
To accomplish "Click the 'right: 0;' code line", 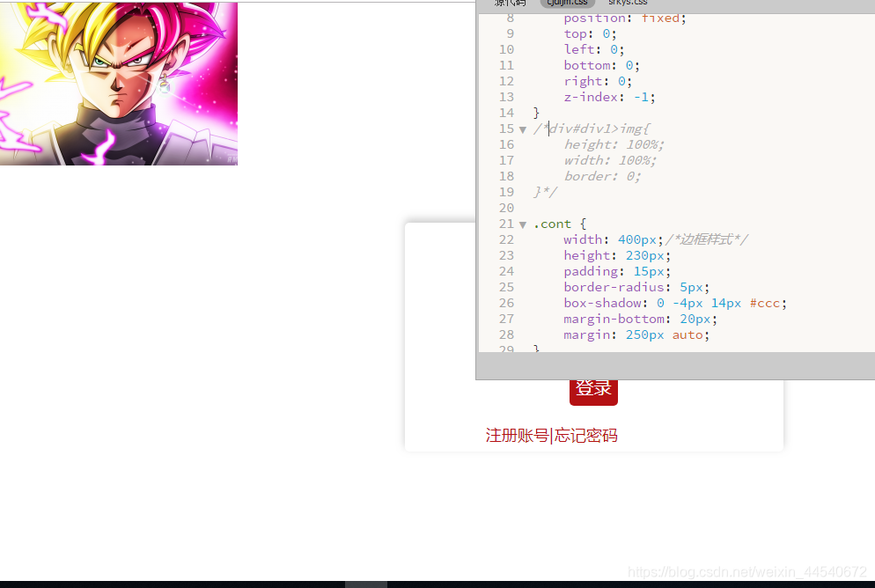I will [x=598, y=82].
